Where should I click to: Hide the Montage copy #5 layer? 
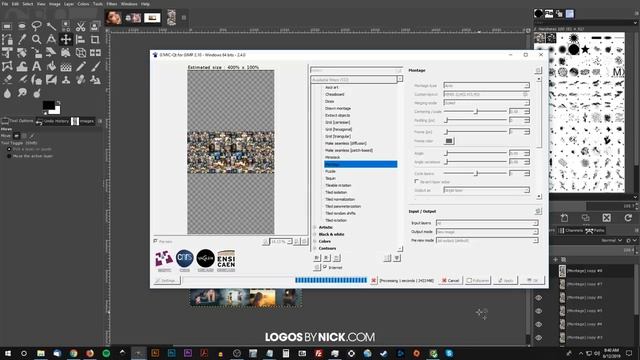tap(538, 311)
